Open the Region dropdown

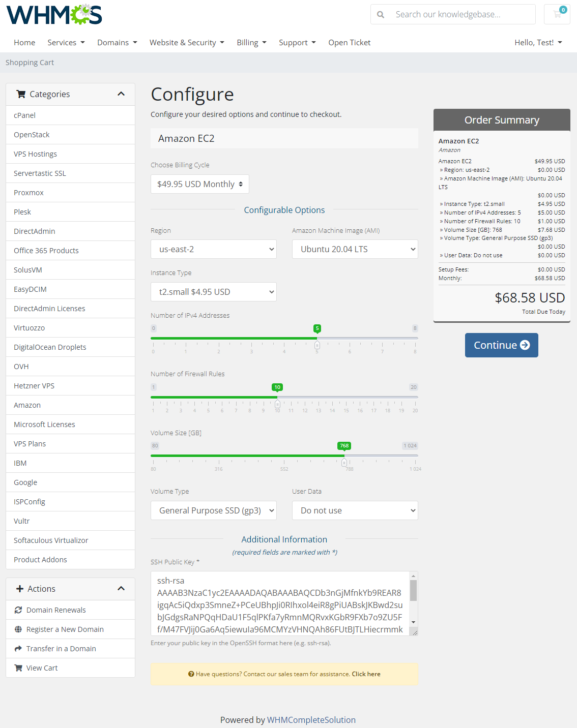coord(213,249)
